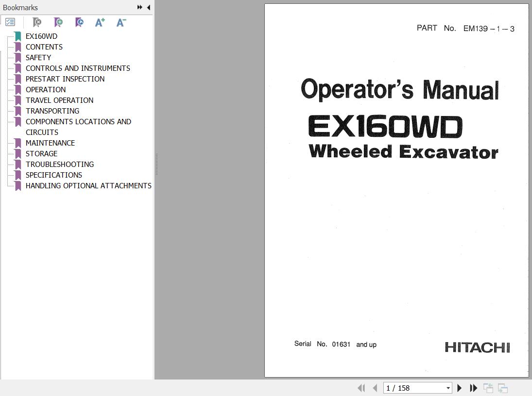This screenshot has height=396, width=532.
Task: Decrease bookmark text size with A-
Action: (x=121, y=22)
